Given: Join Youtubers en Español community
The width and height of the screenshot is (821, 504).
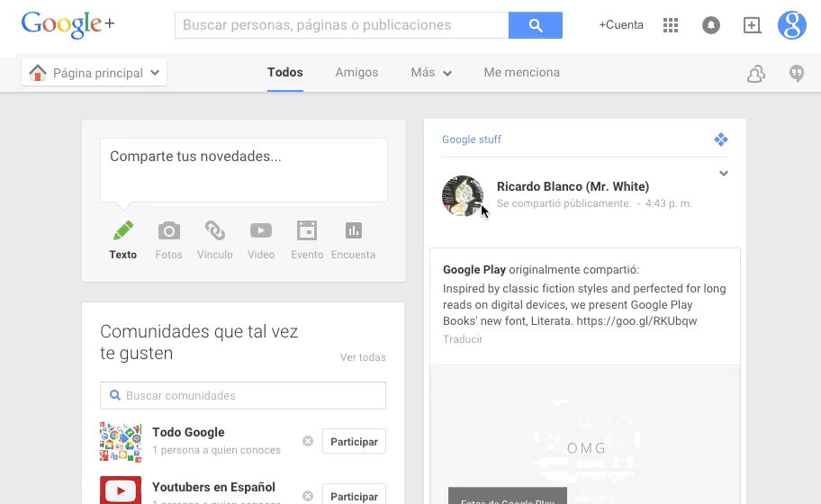Looking at the screenshot, I should tap(354, 495).
